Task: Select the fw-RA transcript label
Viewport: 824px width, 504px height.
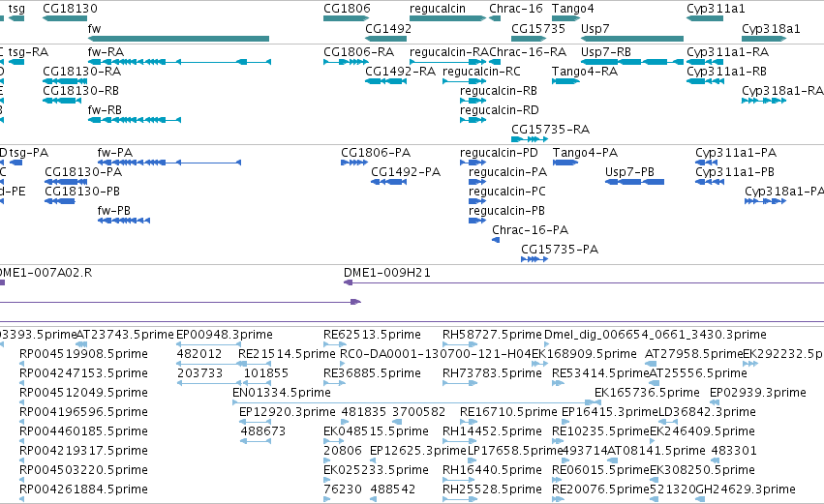Action: [x=106, y=52]
